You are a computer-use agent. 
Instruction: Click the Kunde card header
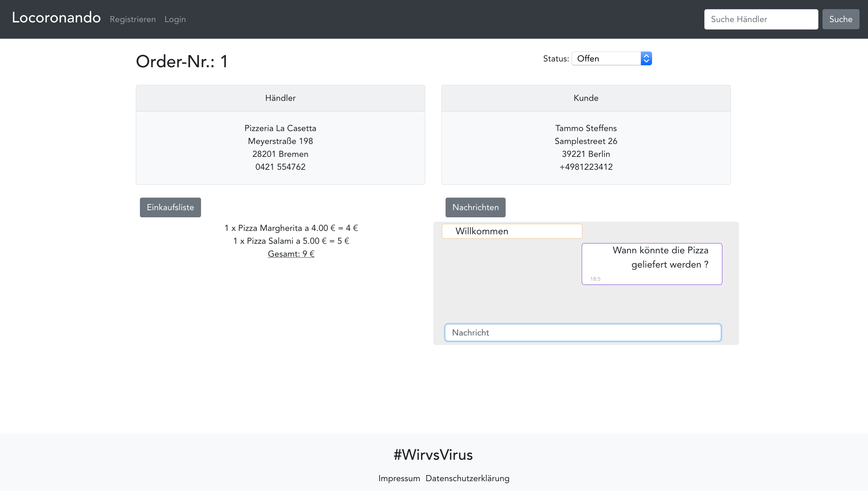[586, 98]
